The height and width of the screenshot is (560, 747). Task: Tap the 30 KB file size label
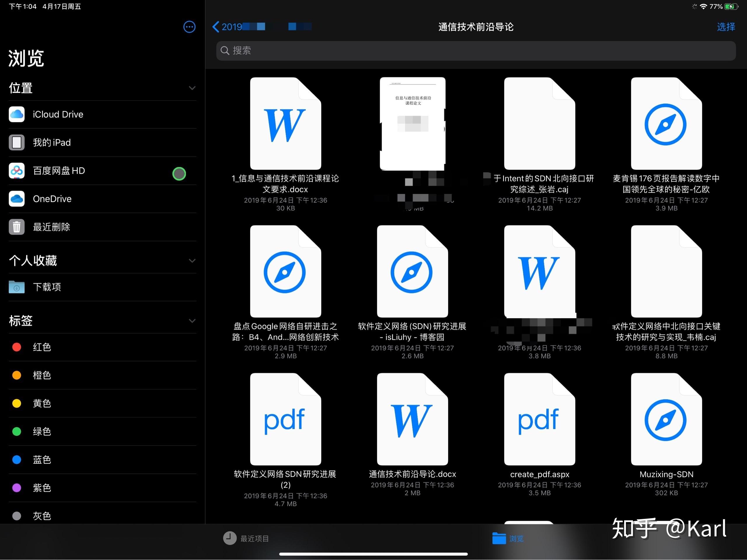pos(285,208)
